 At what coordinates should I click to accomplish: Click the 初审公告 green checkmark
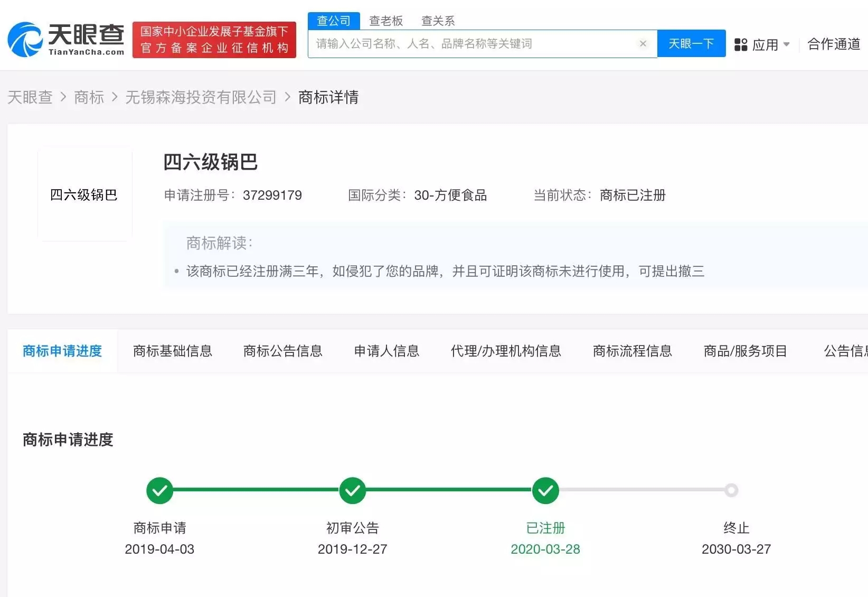(352, 490)
